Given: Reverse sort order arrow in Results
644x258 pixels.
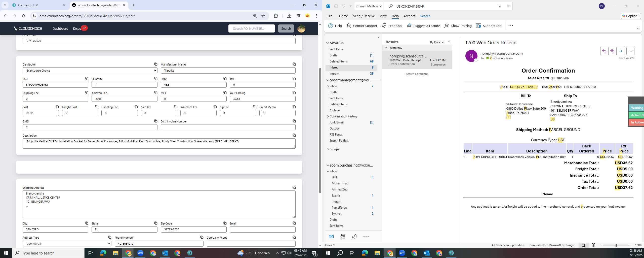Looking at the screenshot, I should [x=449, y=42].
